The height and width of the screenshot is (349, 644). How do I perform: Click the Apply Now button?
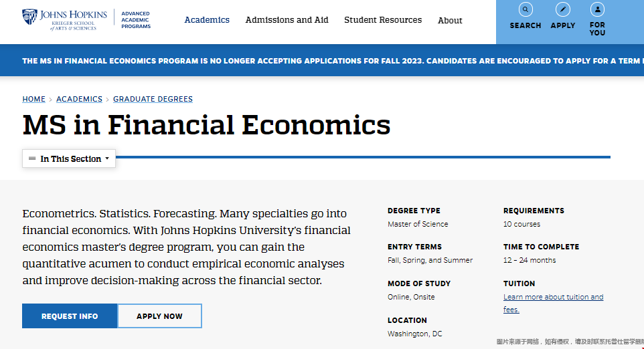click(160, 316)
